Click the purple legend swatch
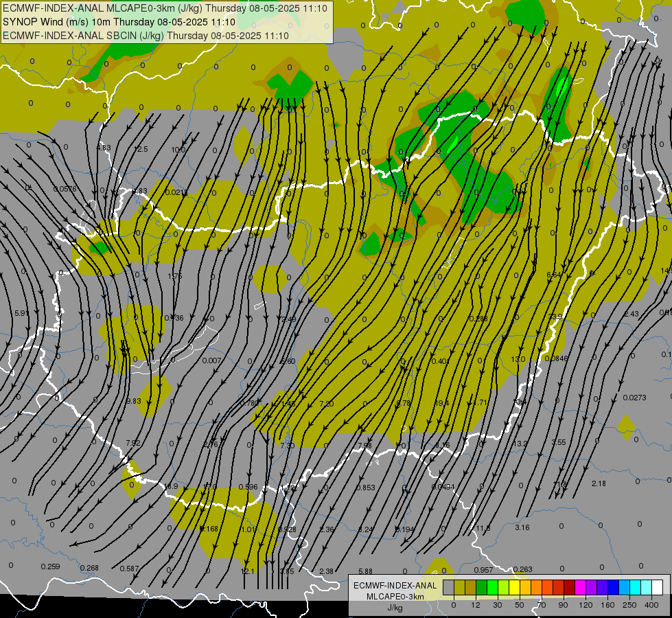The width and height of the screenshot is (672, 618). pos(592,587)
